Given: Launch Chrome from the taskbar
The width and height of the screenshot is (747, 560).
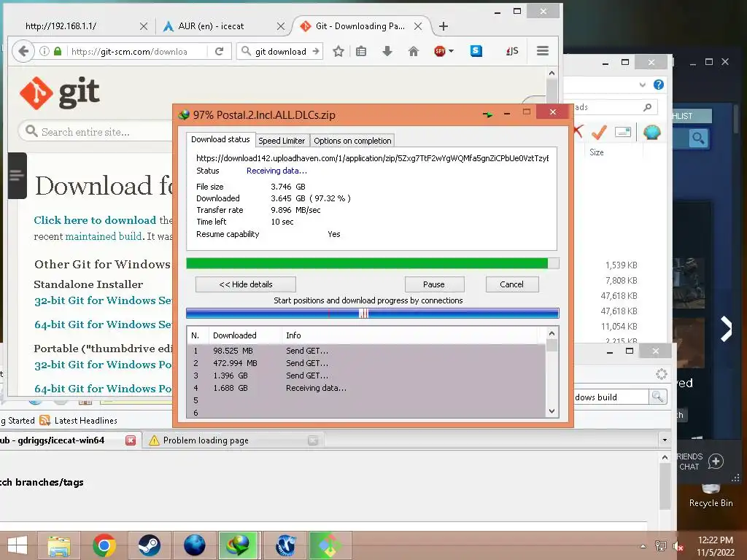Looking at the screenshot, I should click(x=104, y=545).
